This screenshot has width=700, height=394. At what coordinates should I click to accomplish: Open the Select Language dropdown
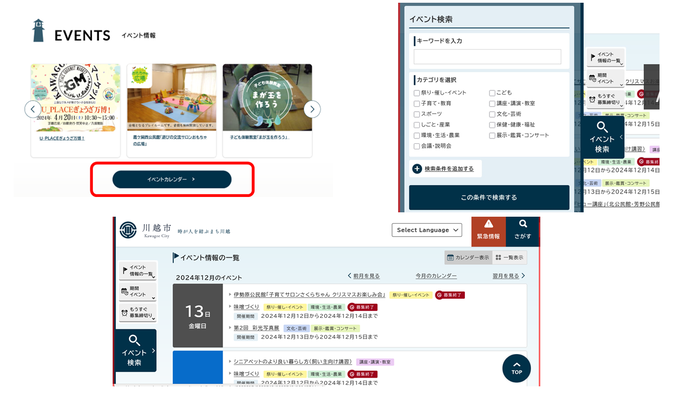pos(427,230)
